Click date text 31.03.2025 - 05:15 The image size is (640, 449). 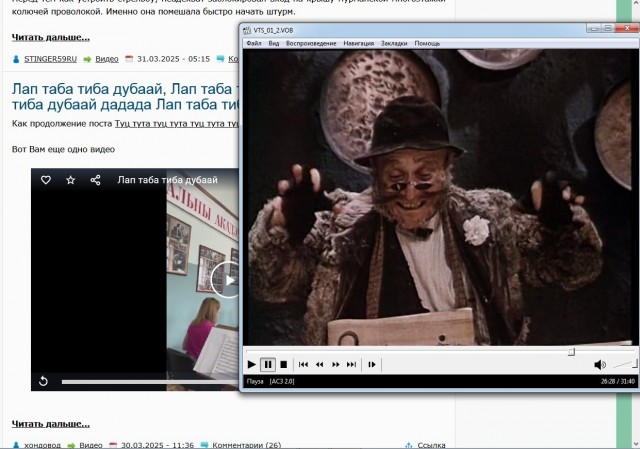pos(173,59)
